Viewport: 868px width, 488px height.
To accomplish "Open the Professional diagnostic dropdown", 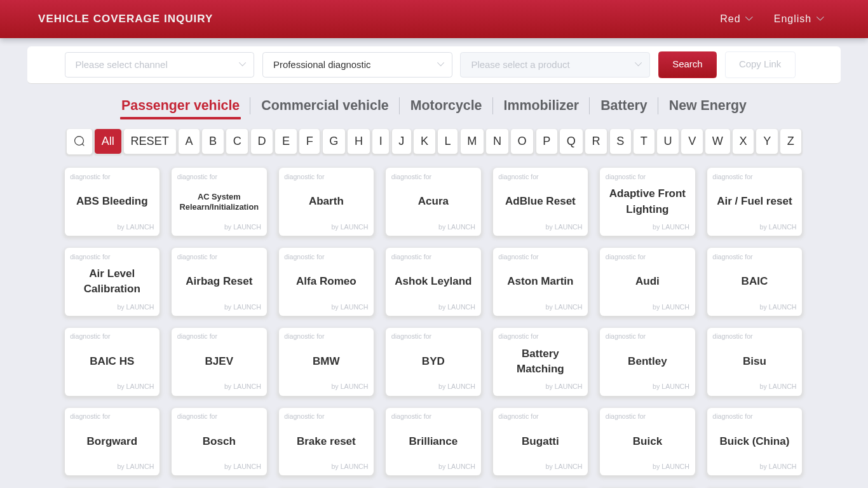I will coord(357,65).
